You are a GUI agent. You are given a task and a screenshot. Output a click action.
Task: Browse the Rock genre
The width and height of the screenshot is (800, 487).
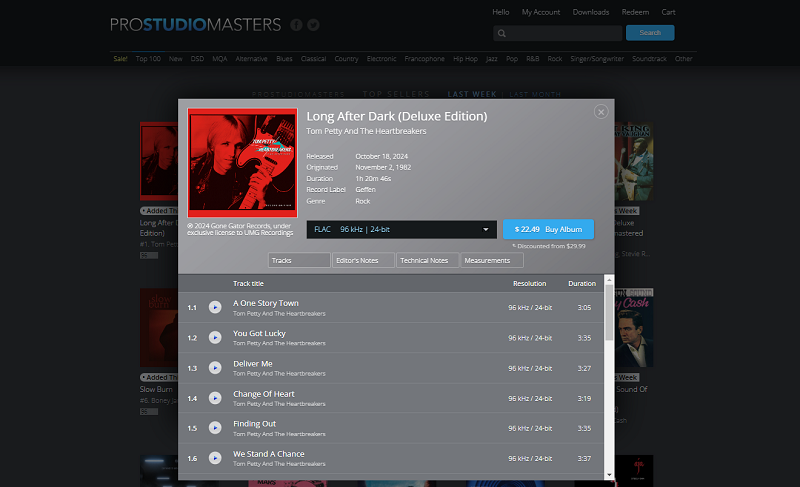555,59
